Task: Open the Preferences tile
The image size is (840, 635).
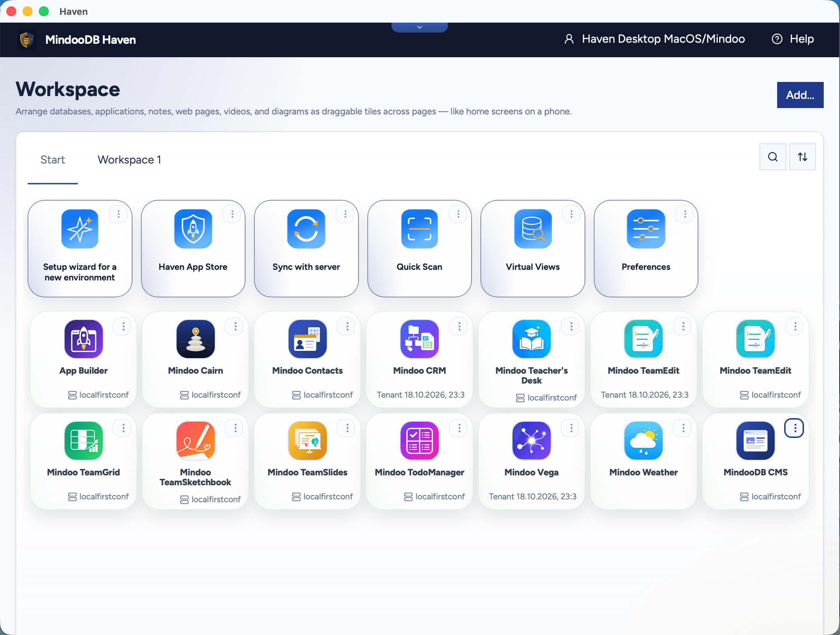Action: point(646,248)
